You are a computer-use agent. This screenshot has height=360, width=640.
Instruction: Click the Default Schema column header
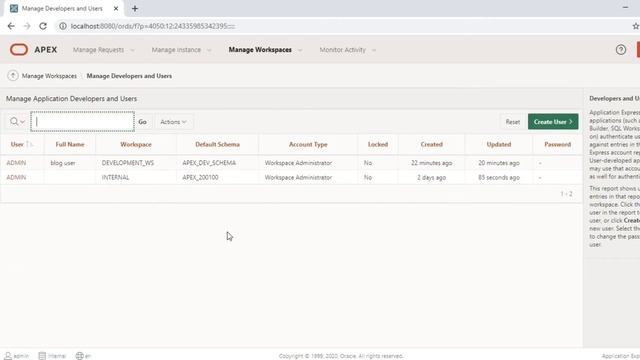[218, 144]
